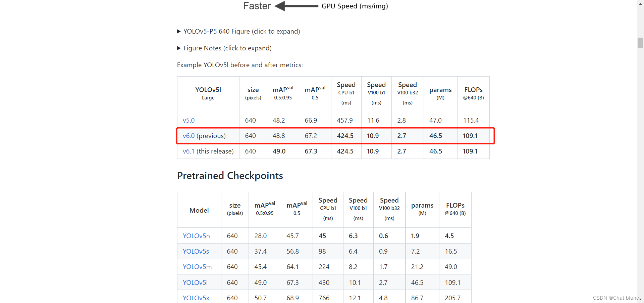Click the page vertical scrollbar thumb
The width and height of the screenshot is (644, 303).
(x=640, y=43)
